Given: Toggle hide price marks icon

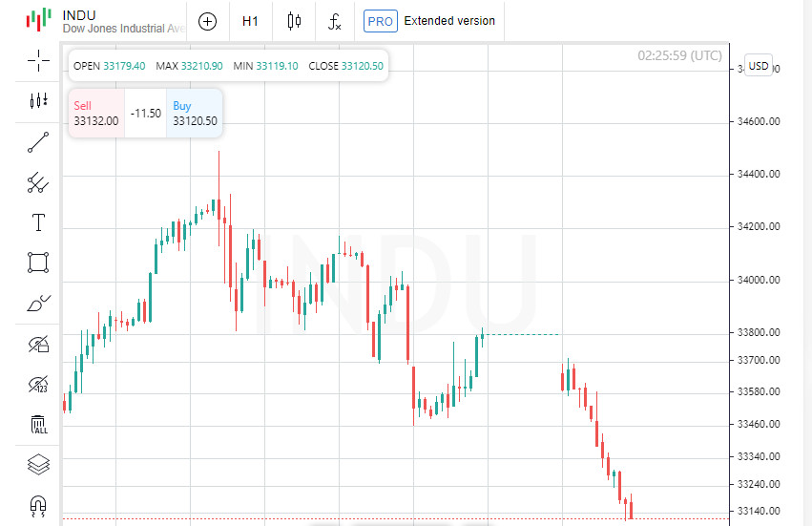Looking at the screenshot, I should [38, 385].
